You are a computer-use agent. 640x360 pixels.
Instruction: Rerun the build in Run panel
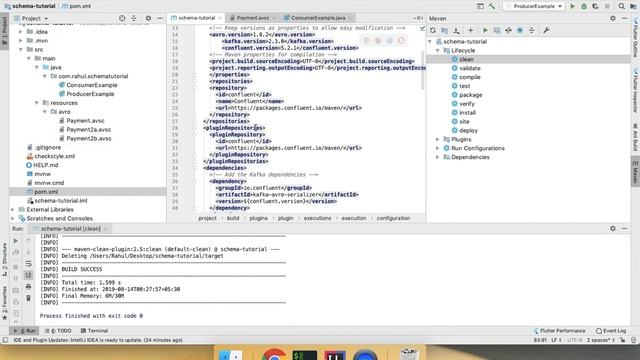[x=16, y=241]
